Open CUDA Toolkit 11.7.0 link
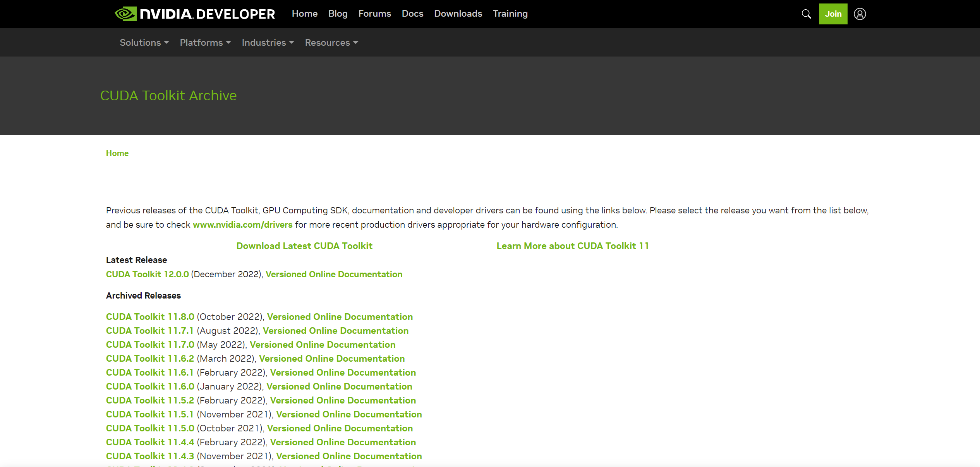The image size is (980, 467). pos(150,345)
